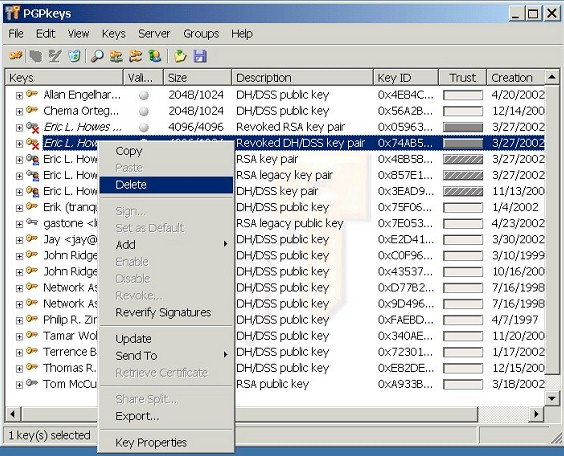The image size is (564, 456).
Task: Expand the Erik (tranq key tree node
Action: click(x=19, y=208)
